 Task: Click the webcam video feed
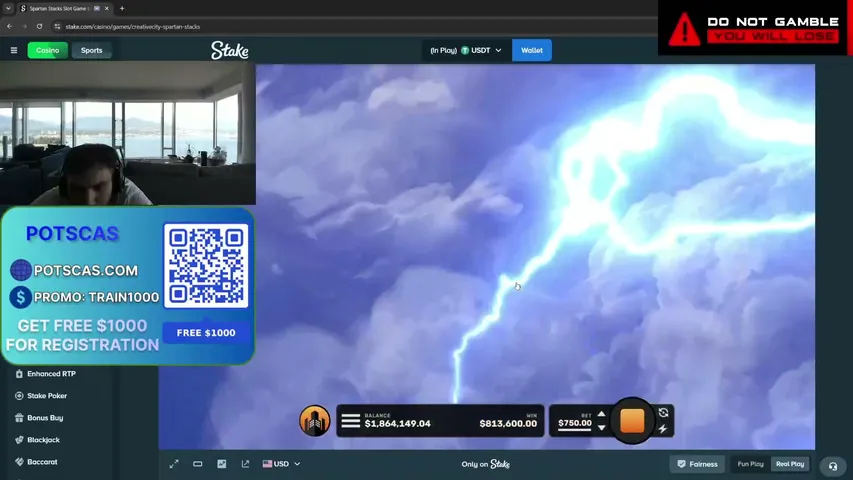[128, 133]
